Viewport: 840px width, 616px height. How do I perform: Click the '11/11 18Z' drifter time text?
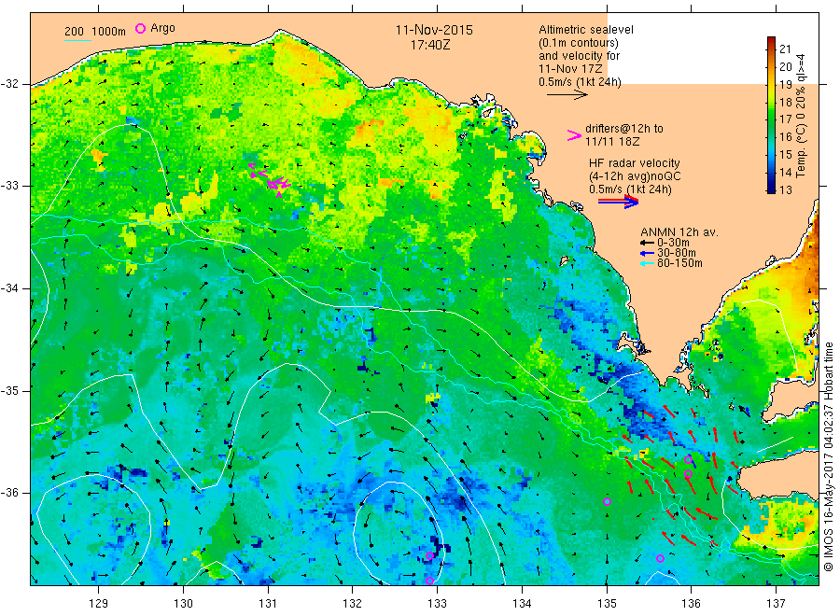pyautogui.click(x=612, y=142)
